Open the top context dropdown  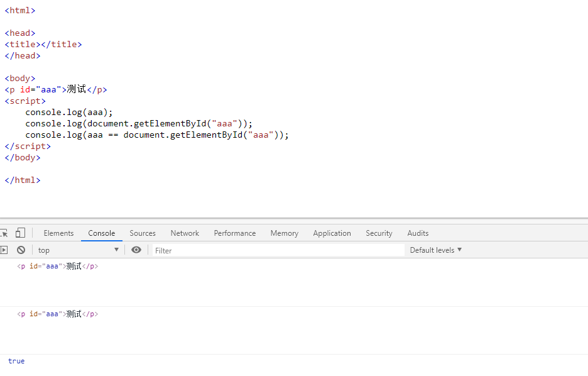[79, 250]
